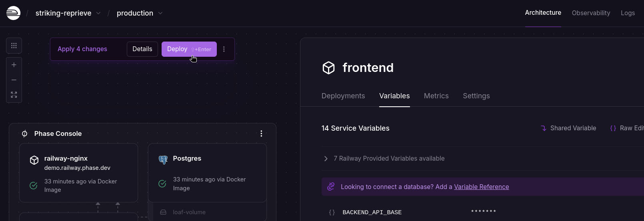Zoom in on the architecture canvas
Screen dimensions: 644x221
point(14,65)
